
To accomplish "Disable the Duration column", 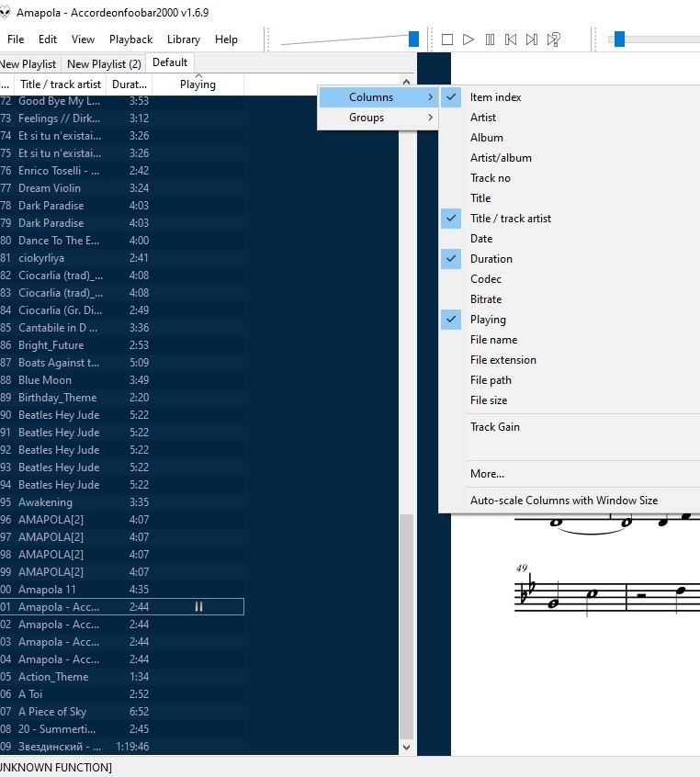I will (491, 259).
